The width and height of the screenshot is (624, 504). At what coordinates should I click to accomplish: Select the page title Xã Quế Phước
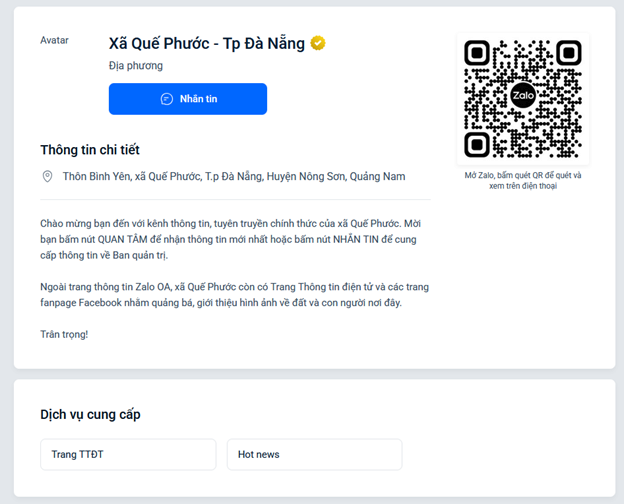(x=208, y=43)
